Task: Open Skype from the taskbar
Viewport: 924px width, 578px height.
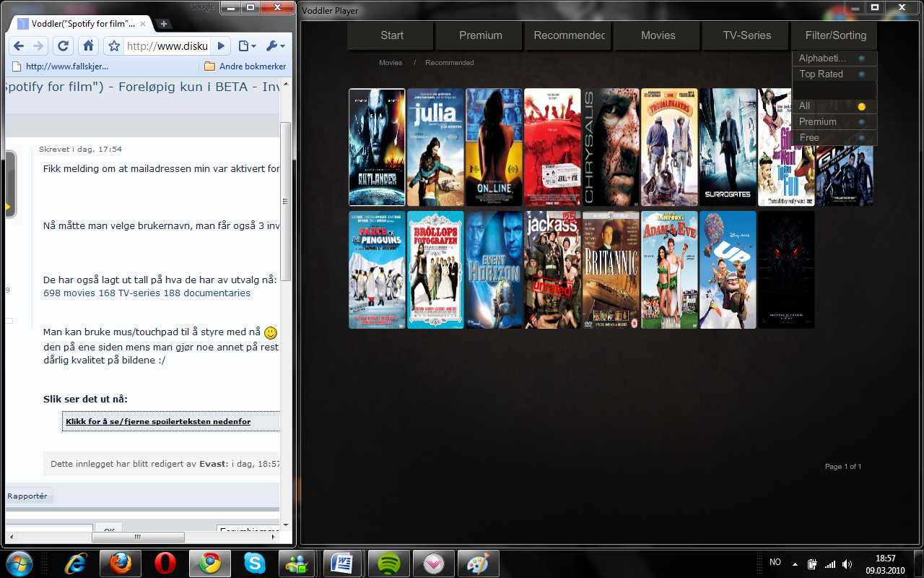Action: (x=254, y=563)
